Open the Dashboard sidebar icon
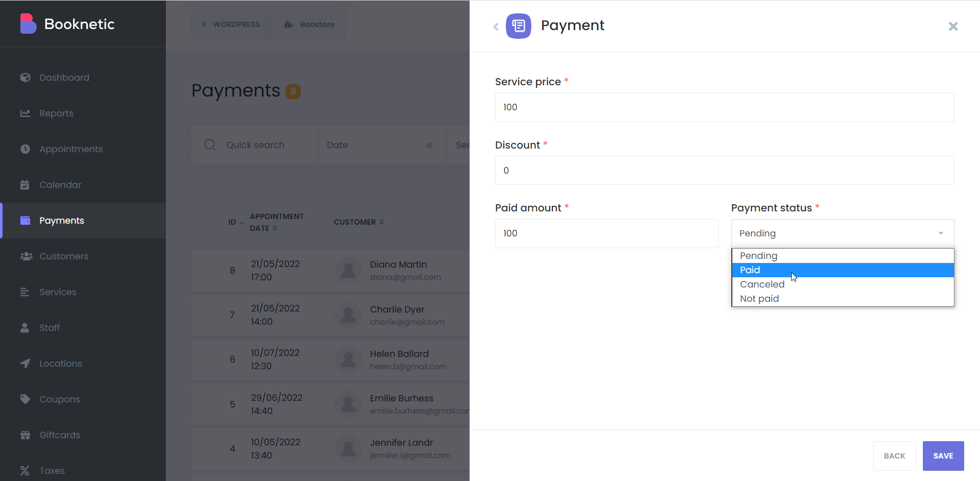 25,78
